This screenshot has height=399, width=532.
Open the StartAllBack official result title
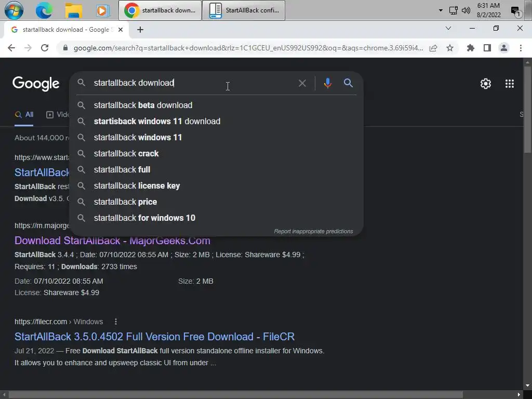tap(42, 172)
